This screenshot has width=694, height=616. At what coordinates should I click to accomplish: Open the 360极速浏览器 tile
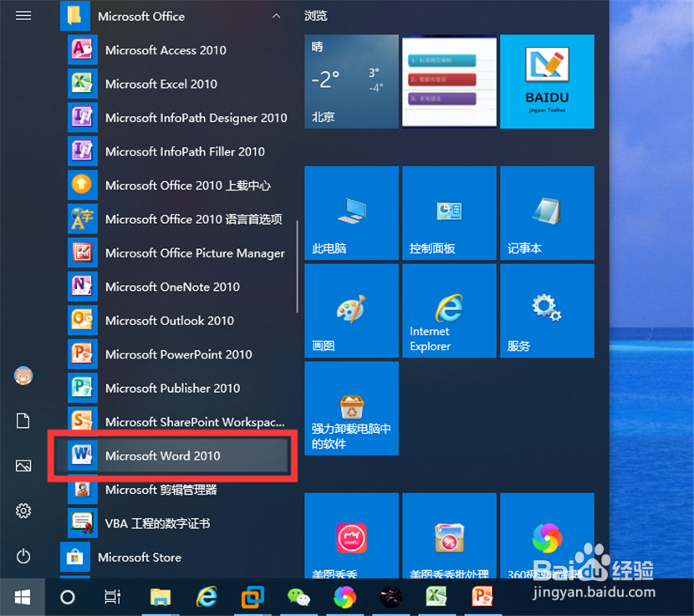click(x=547, y=536)
